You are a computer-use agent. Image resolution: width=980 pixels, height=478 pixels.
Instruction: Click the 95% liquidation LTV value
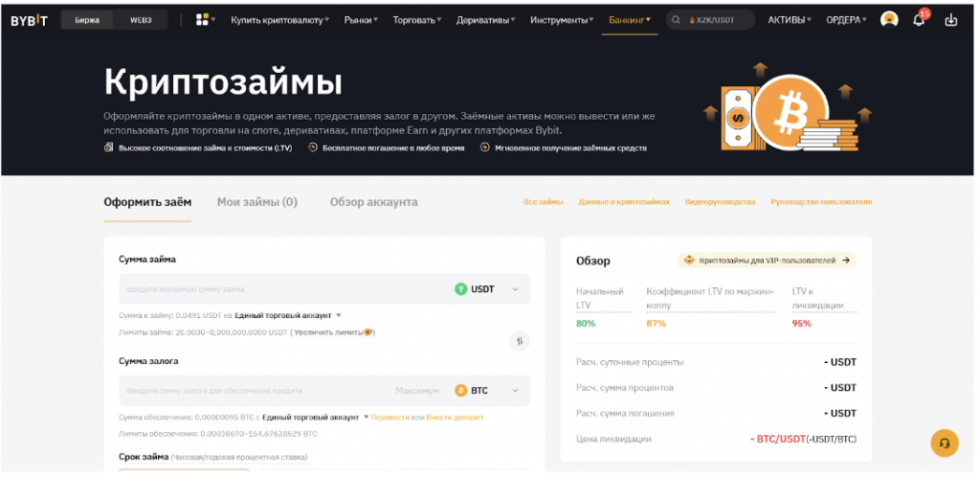801,324
